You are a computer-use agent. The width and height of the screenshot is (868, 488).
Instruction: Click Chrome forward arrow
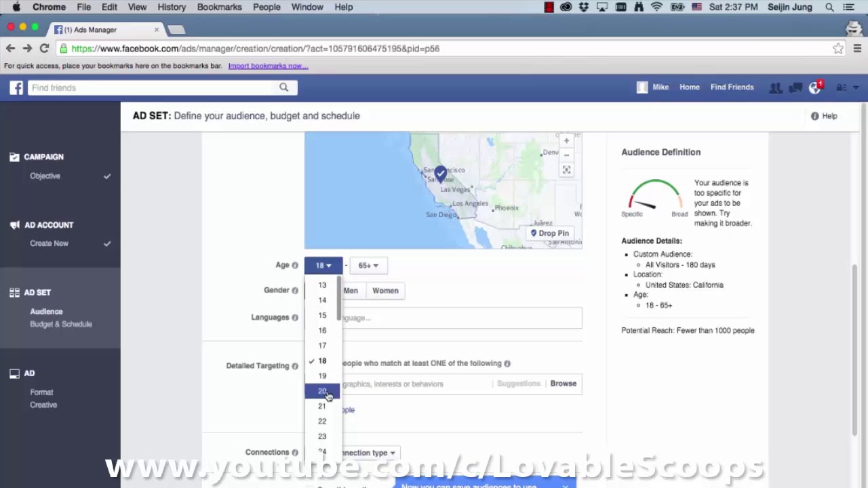27,48
